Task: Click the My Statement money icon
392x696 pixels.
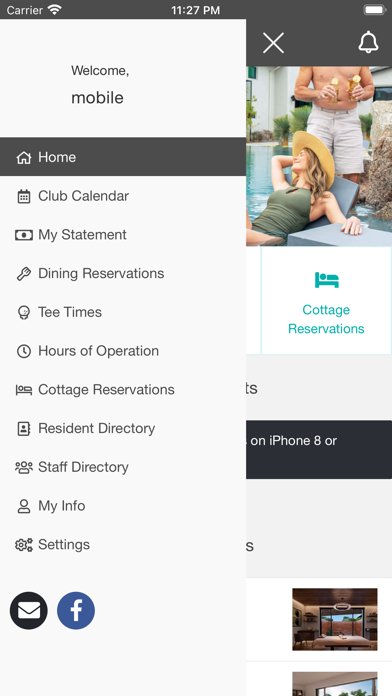Action: 24,235
